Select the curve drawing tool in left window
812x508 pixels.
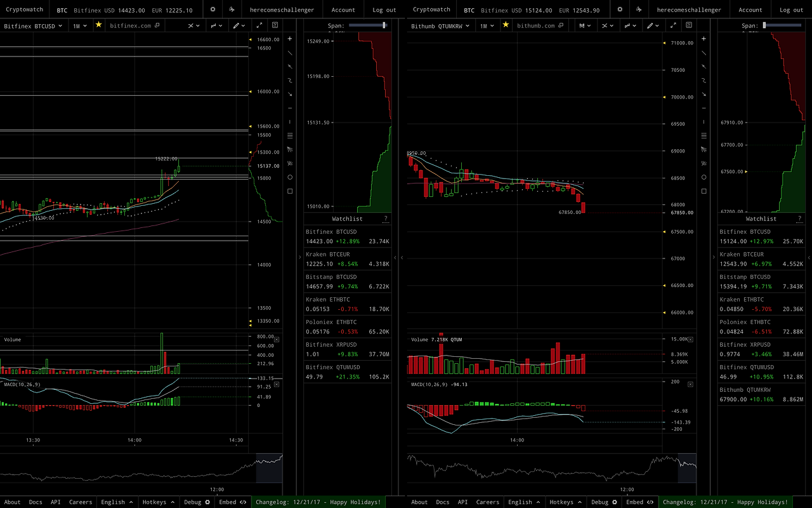290,81
